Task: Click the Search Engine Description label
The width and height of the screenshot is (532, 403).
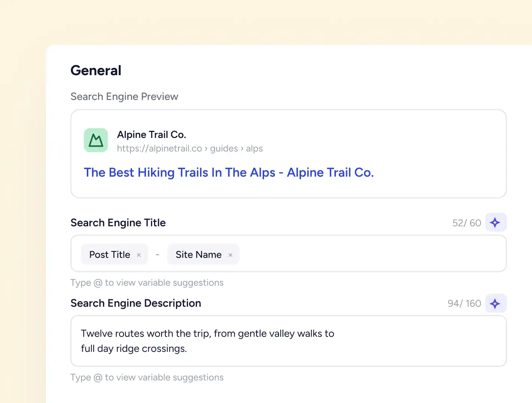Action: point(136,303)
